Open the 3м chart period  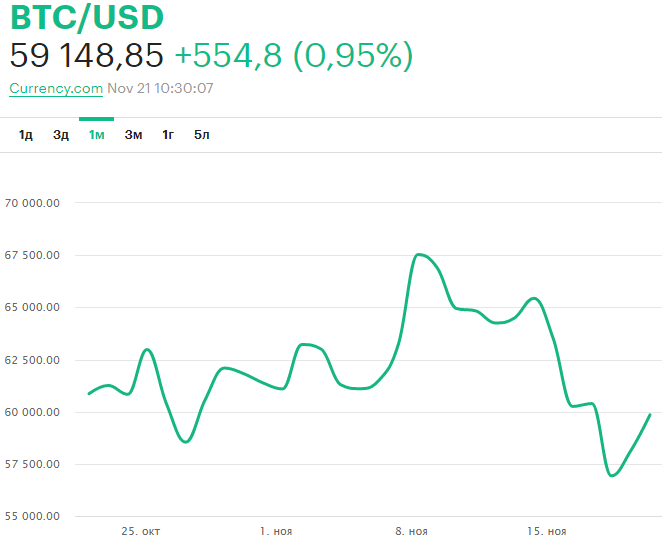[x=133, y=135]
